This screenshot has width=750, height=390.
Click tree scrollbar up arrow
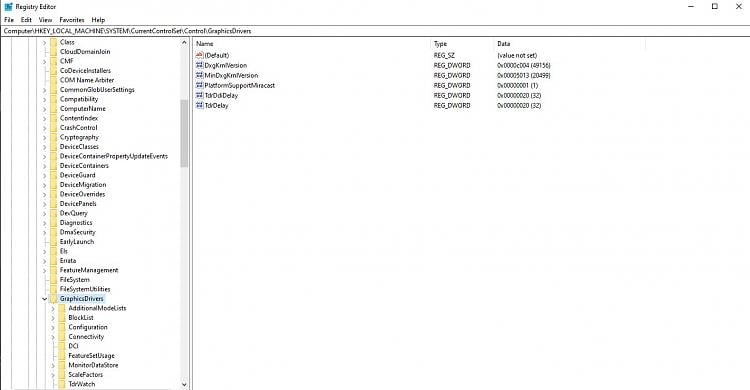pyautogui.click(x=184, y=43)
